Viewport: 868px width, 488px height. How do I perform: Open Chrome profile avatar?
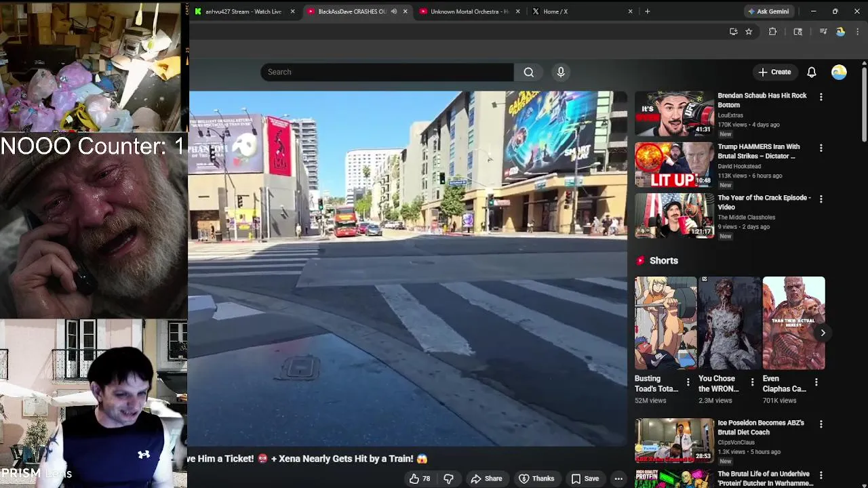840,31
